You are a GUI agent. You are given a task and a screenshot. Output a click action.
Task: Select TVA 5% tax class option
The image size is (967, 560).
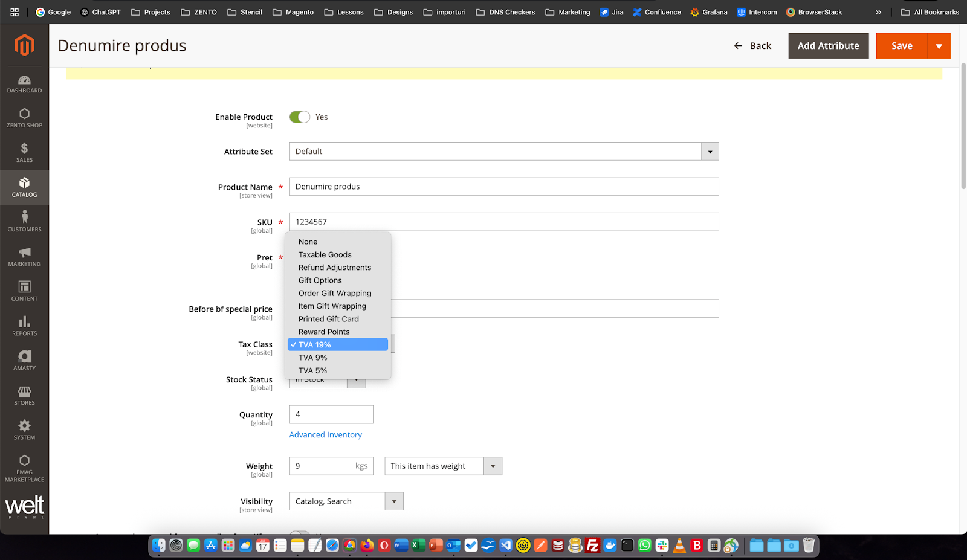[x=338, y=370]
